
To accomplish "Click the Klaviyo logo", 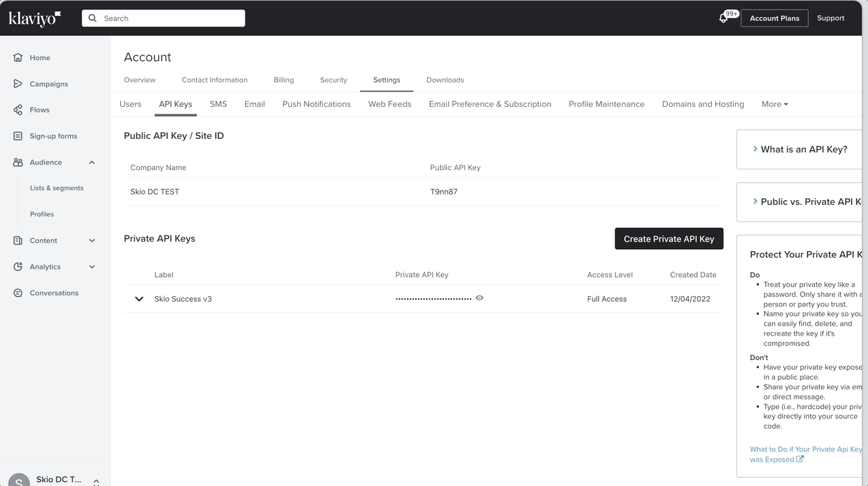I will [x=33, y=18].
